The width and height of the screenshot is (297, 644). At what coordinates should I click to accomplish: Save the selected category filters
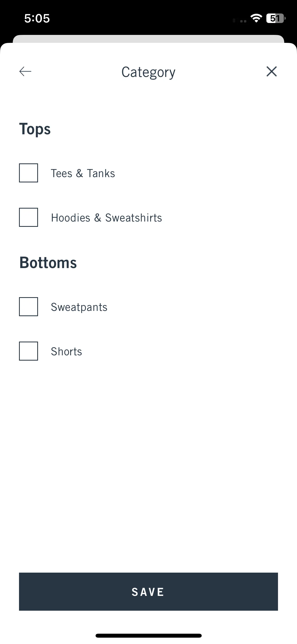pos(148,592)
